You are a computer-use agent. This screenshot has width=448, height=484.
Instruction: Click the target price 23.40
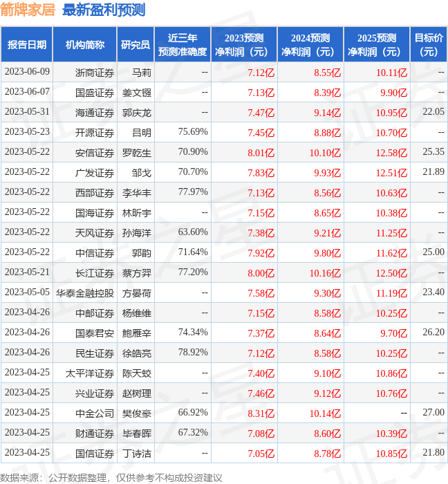(433, 292)
